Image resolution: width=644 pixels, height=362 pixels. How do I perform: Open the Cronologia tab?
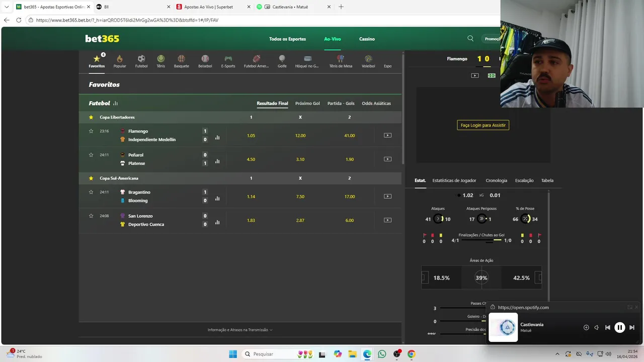coord(496,180)
